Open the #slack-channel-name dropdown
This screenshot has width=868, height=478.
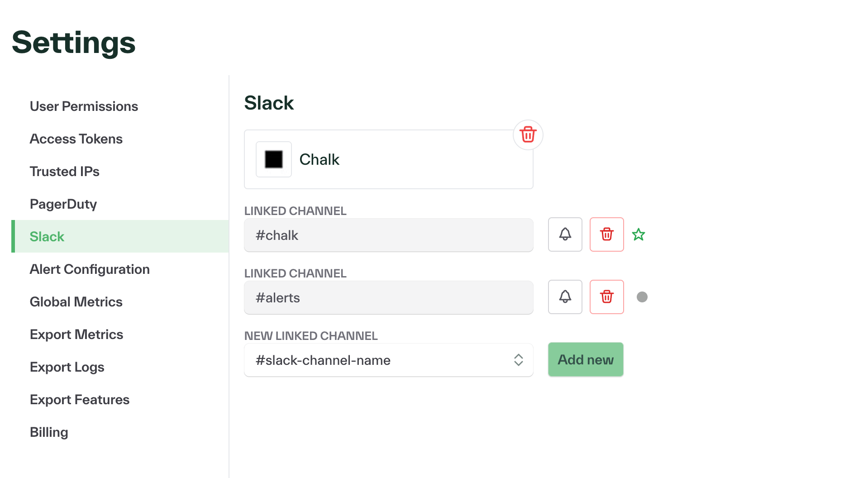518,360
